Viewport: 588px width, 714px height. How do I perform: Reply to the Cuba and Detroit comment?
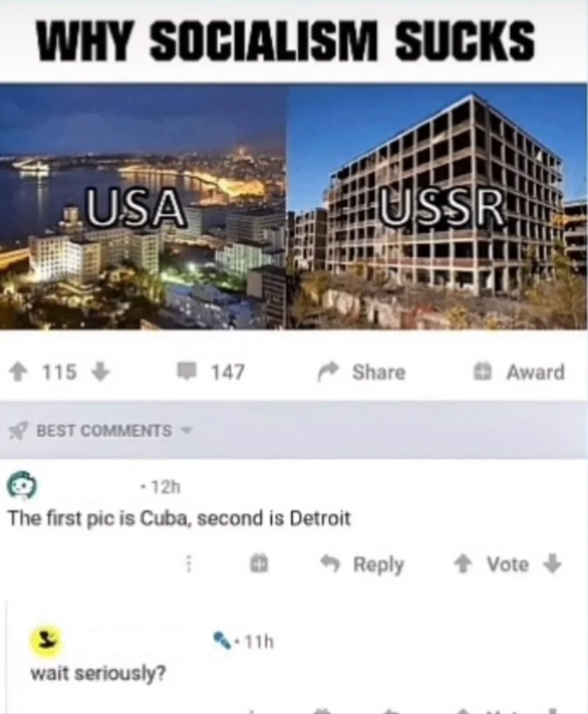362,565
